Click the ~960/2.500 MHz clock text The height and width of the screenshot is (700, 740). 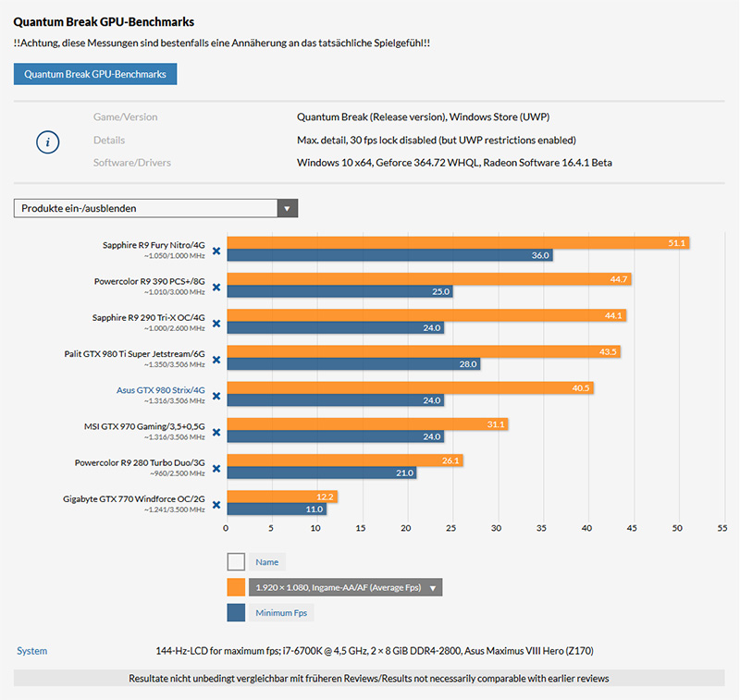[x=178, y=473]
